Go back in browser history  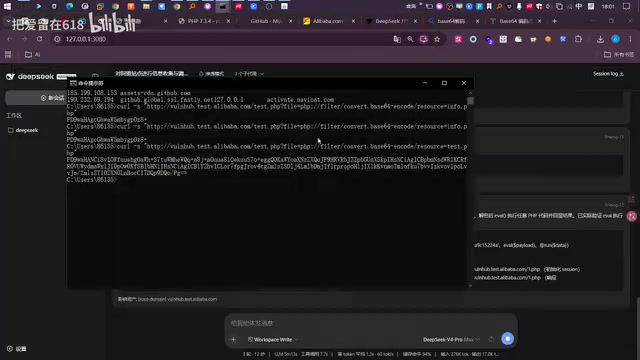pos(9,39)
